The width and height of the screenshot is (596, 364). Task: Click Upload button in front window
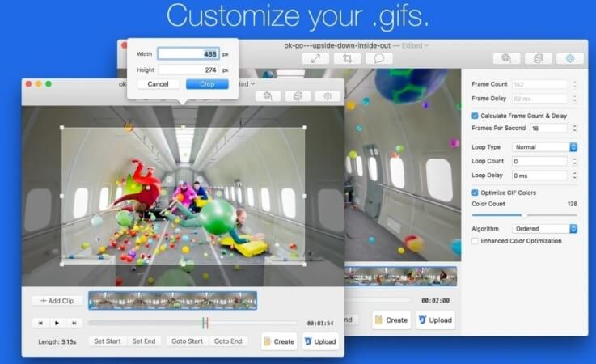(x=320, y=341)
